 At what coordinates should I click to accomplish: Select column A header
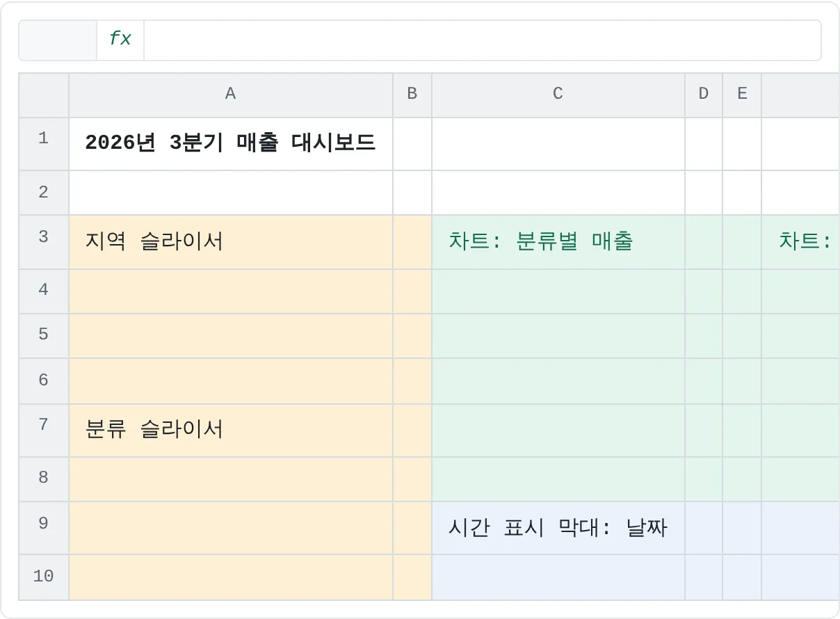tap(231, 95)
